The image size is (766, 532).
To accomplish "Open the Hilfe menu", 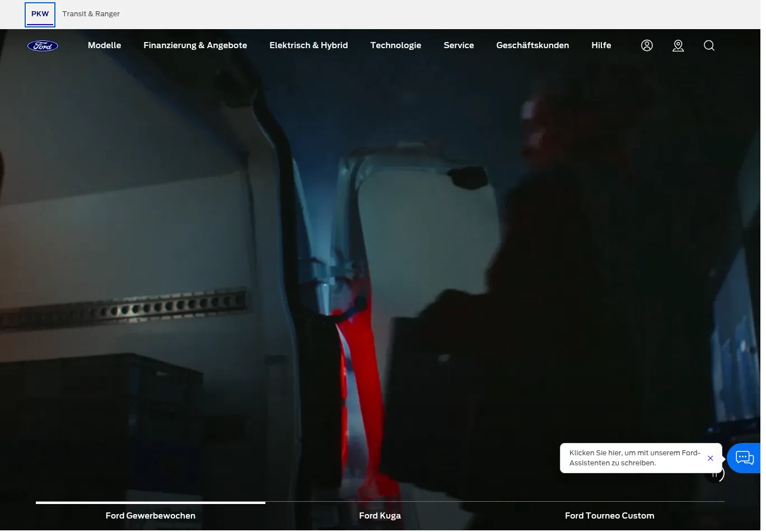I will (x=601, y=45).
